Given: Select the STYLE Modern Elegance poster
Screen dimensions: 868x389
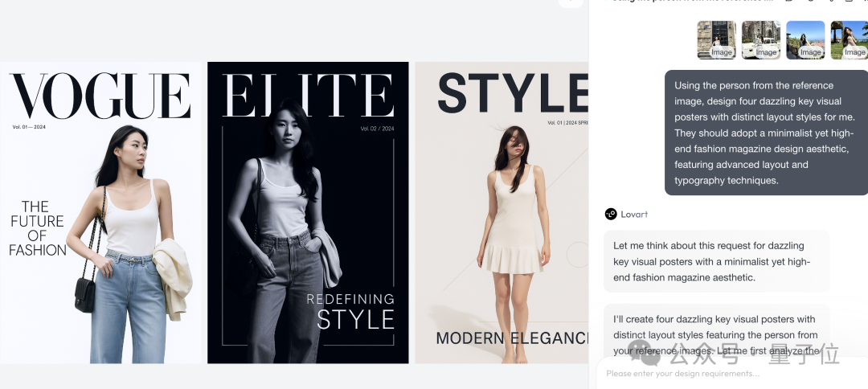Looking at the screenshot, I should tap(502, 212).
